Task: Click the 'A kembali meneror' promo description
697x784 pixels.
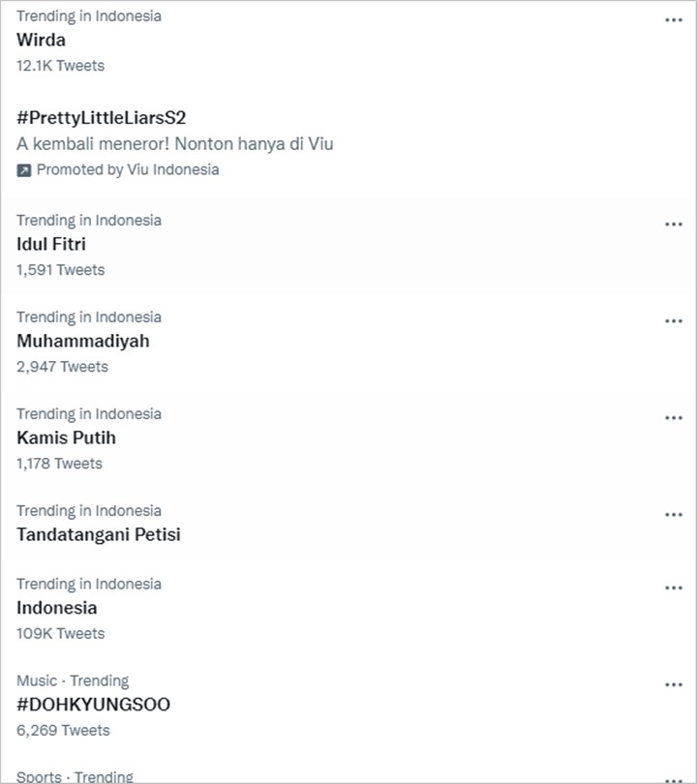Action: click(x=175, y=144)
